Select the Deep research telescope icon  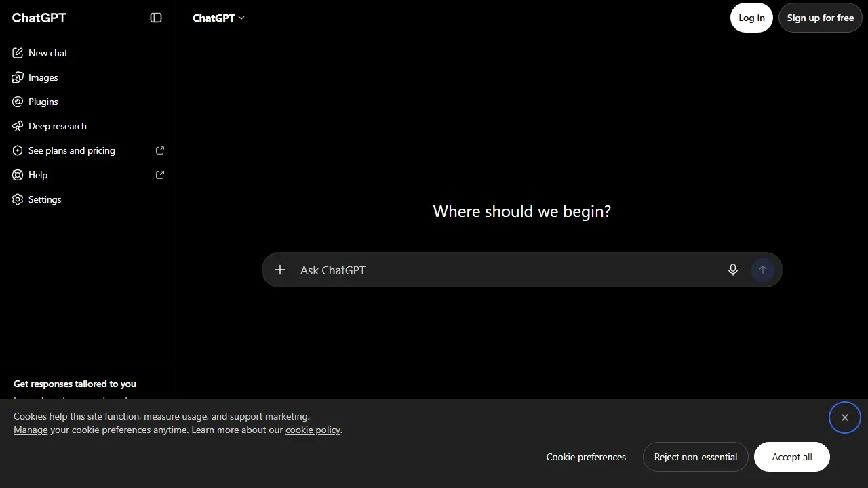pos(18,126)
